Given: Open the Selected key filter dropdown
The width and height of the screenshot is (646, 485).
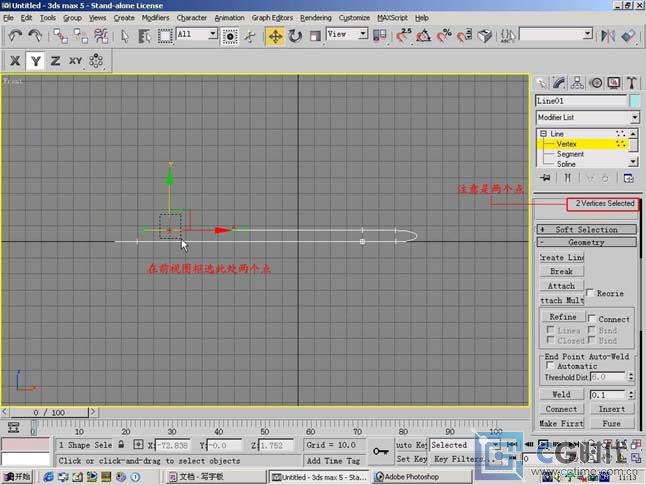Looking at the screenshot, I should click(494, 445).
